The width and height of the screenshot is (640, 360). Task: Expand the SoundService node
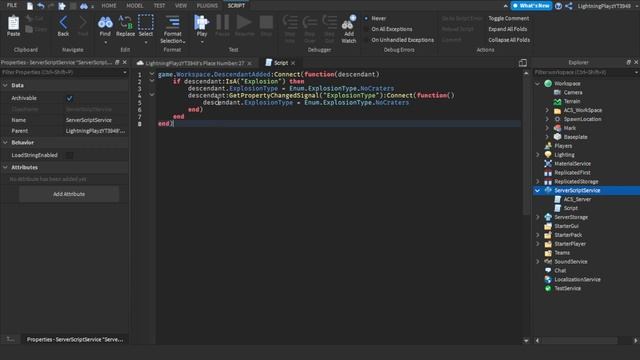[x=538, y=262]
